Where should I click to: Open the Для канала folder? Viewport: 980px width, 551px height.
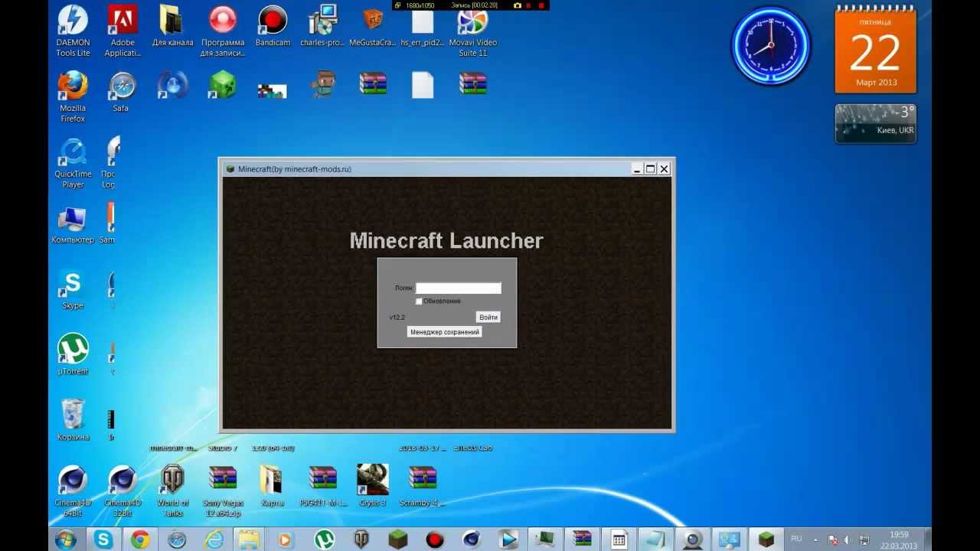(172, 26)
